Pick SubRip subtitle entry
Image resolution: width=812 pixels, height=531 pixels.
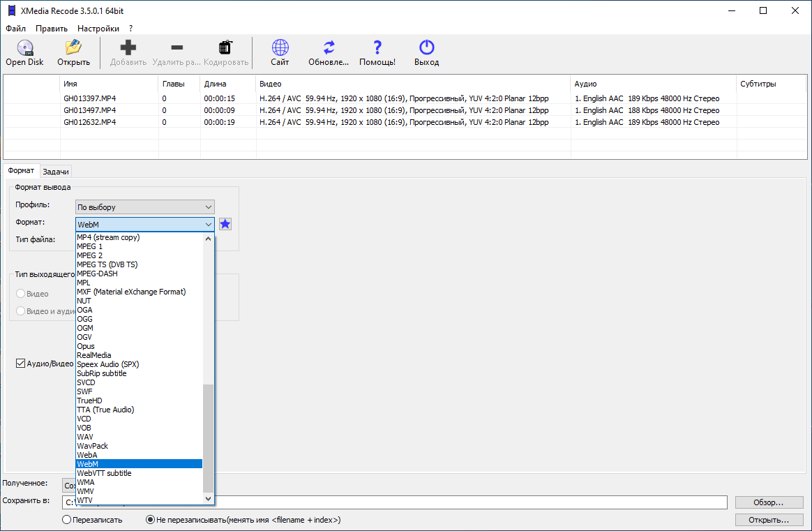point(139,373)
